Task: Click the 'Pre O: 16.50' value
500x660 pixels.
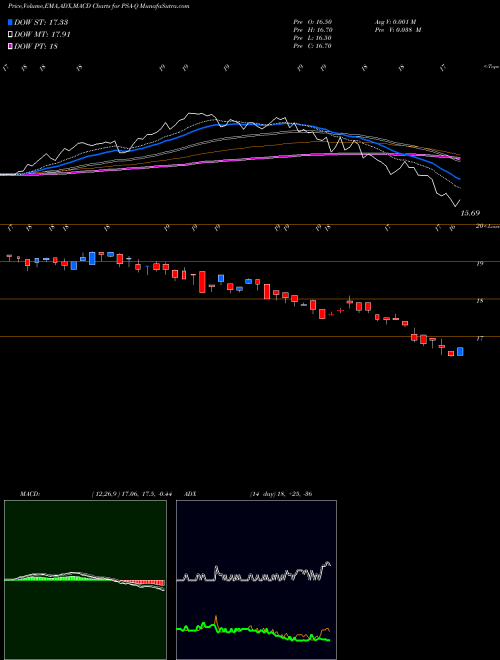Action: tap(313, 22)
